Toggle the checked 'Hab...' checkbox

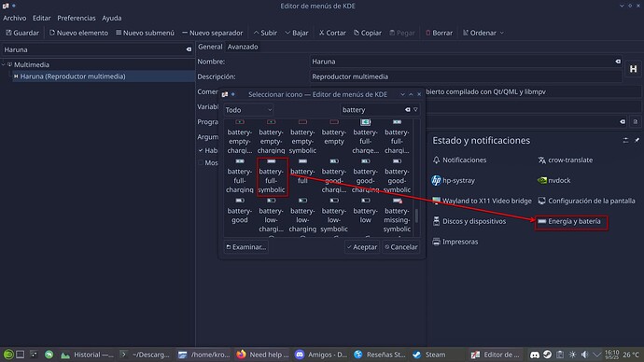coord(201,150)
